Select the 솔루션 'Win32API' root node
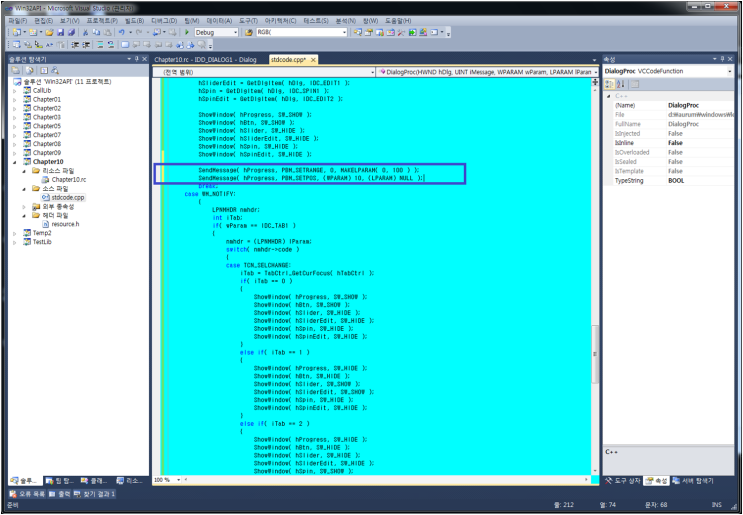This screenshot has height=515, width=743. [x=62, y=81]
